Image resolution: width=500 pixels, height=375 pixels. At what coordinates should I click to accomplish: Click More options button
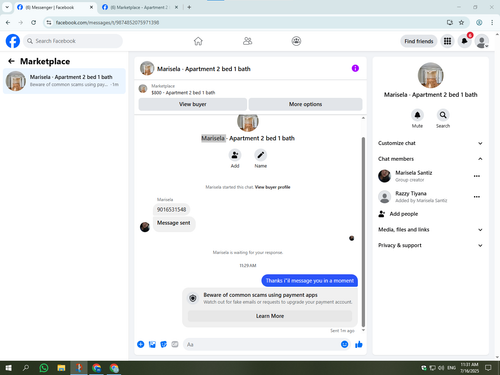[305, 104]
